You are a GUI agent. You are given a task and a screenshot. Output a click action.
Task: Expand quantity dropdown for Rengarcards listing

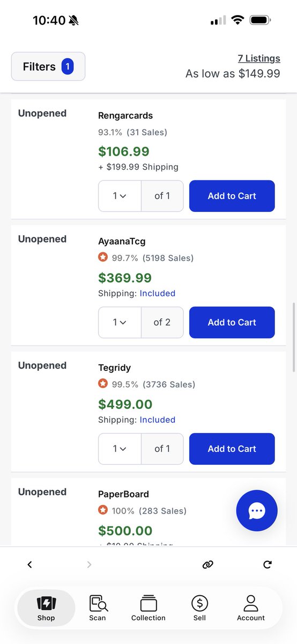coord(120,196)
